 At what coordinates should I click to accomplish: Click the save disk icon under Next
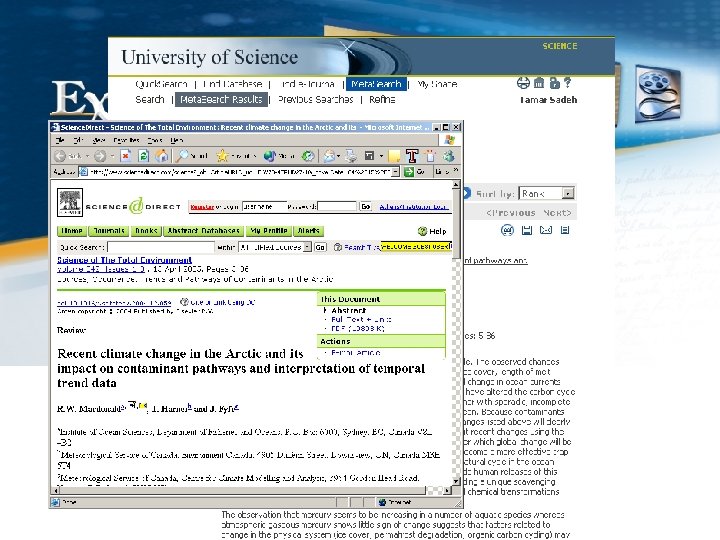coord(527,230)
